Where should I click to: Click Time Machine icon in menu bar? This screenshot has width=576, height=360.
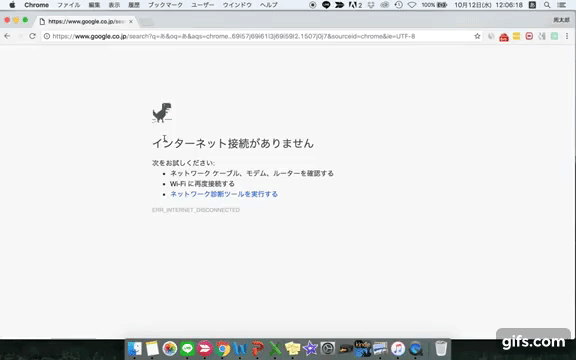click(399, 5)
